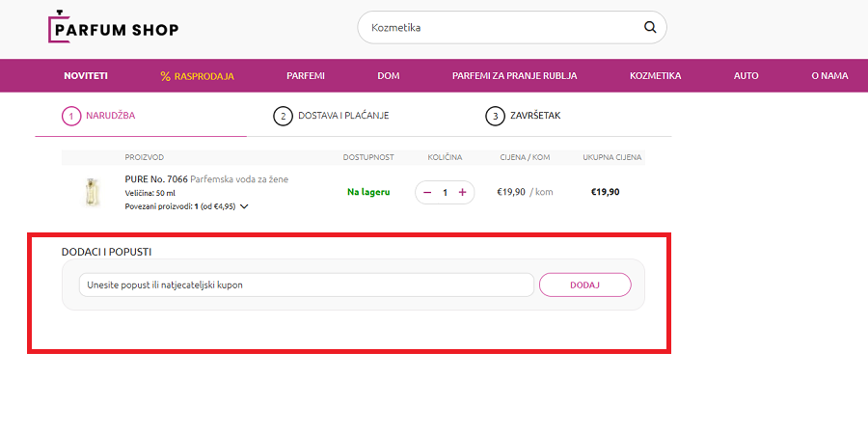Open PURE No. 7066 product link
Screen dimensions: 868x434
click(x=156, y=178)
